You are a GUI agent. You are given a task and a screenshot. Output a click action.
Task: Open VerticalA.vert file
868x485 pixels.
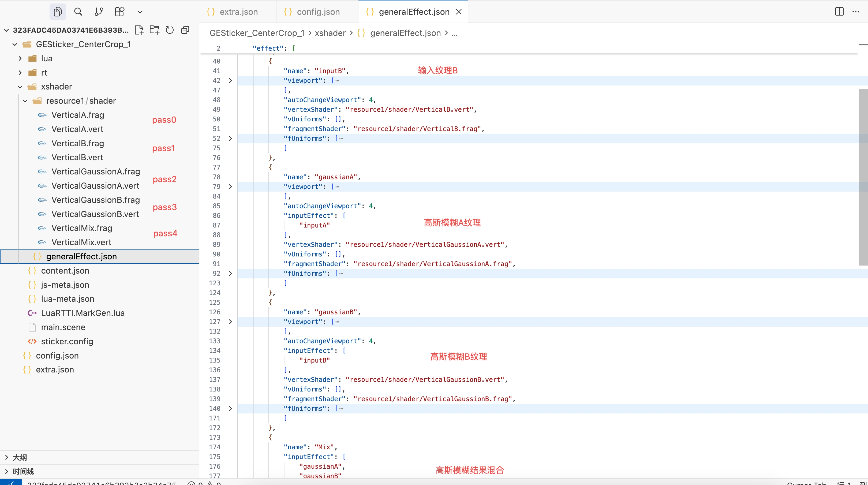(77, 129)
